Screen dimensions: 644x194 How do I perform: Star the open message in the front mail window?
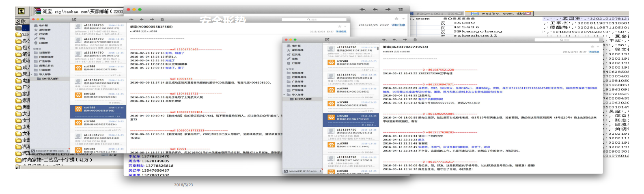tap(592, 47)
